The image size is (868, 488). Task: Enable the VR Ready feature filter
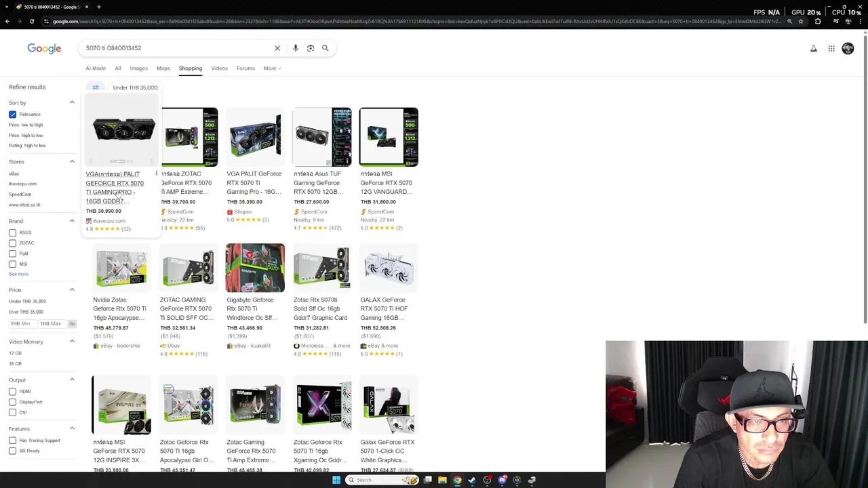12,451
